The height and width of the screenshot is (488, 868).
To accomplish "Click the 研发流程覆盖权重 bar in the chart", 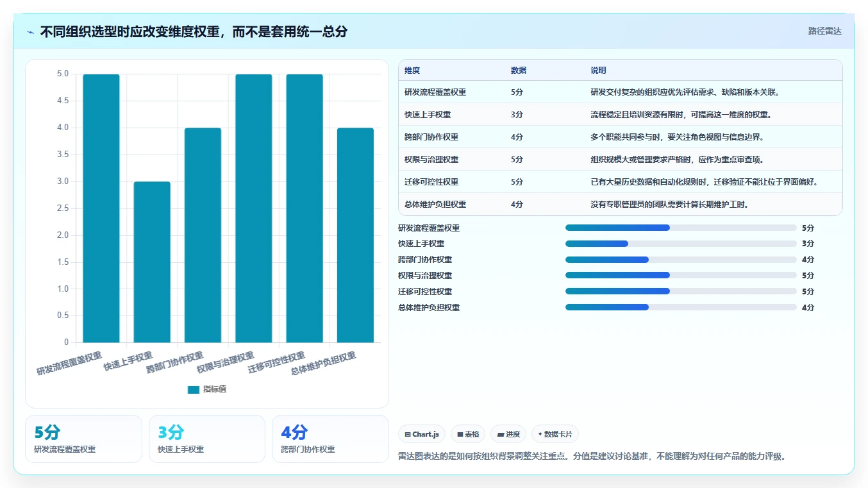I will [101, 208].
